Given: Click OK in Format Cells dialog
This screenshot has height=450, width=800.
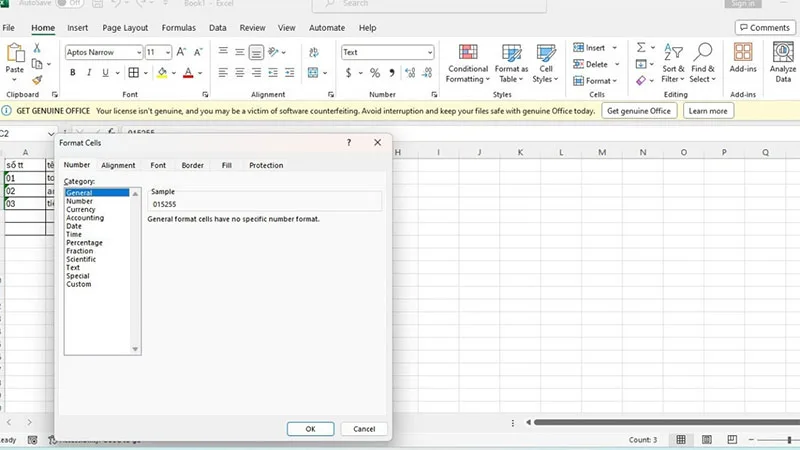Looking at the screenshot, I should [x=310, y=429].
